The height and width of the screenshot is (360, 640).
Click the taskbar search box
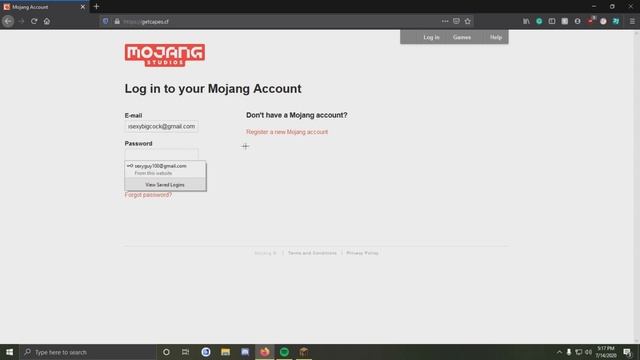pos(88,352)
